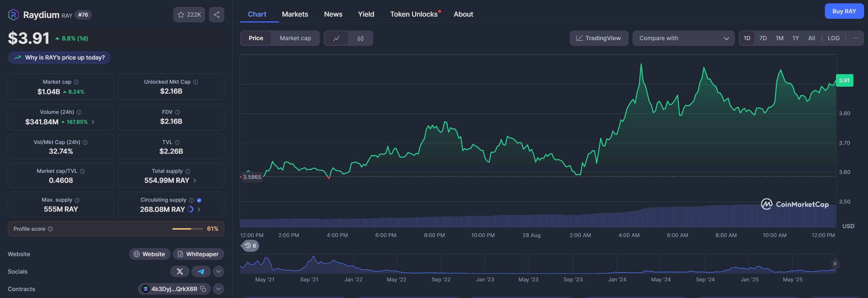Click the Market cap info icon

pyautogui.click(x=76, y=82)
